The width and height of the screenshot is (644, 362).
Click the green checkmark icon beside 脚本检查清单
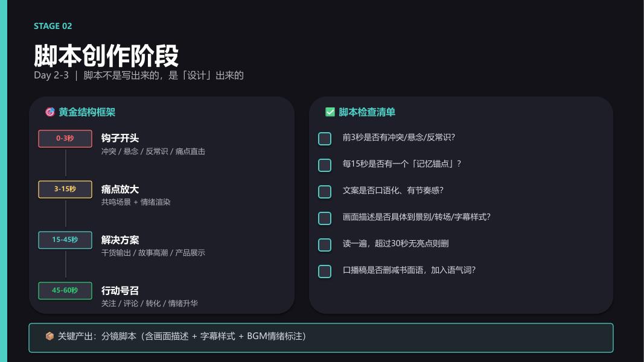pos(330,112)
